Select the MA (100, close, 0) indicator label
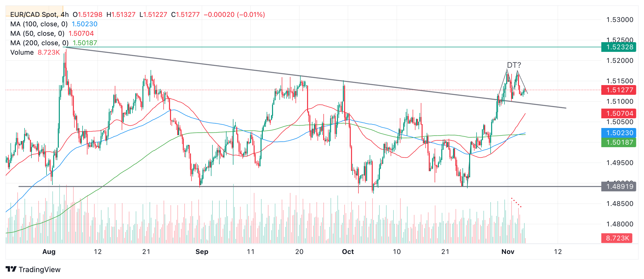Viewport: 644px width, 279px height. [x=39, y=24]
